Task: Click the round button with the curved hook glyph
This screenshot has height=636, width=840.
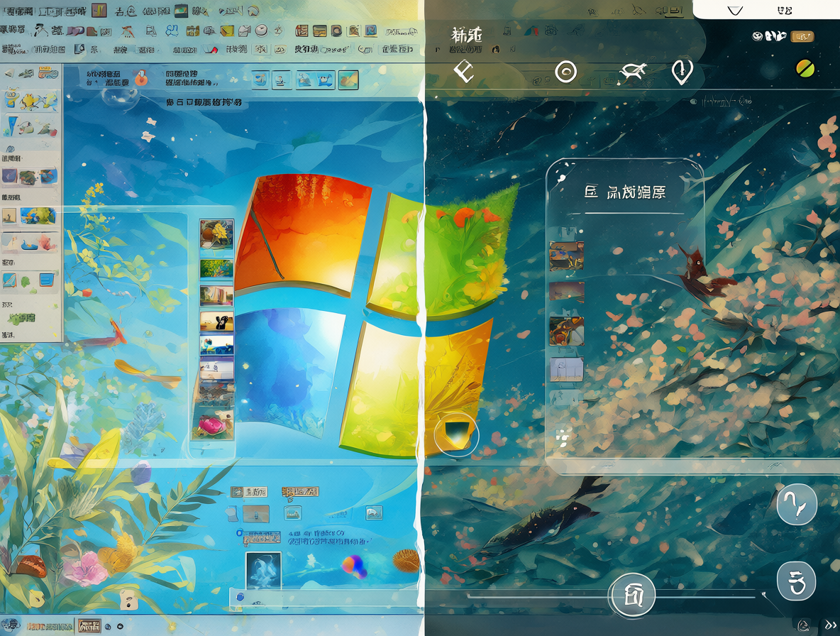Action: click(797, 504)
